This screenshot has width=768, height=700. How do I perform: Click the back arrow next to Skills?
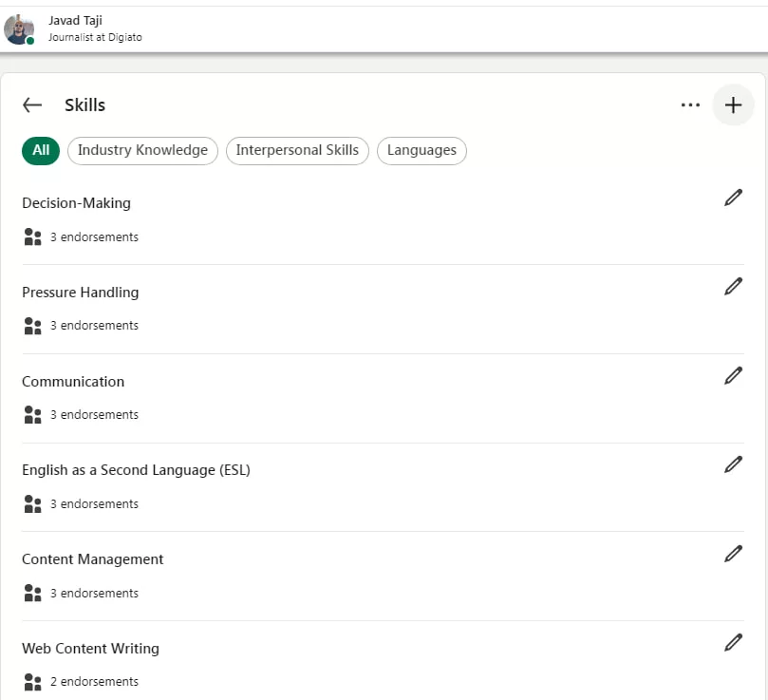(32, 105)
